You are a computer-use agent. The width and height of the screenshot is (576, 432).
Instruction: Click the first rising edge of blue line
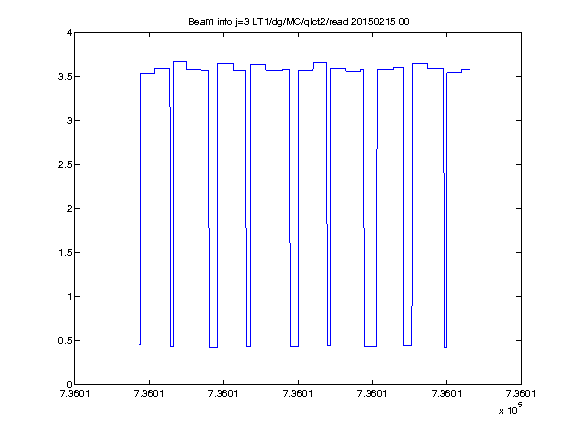point(140,209)
